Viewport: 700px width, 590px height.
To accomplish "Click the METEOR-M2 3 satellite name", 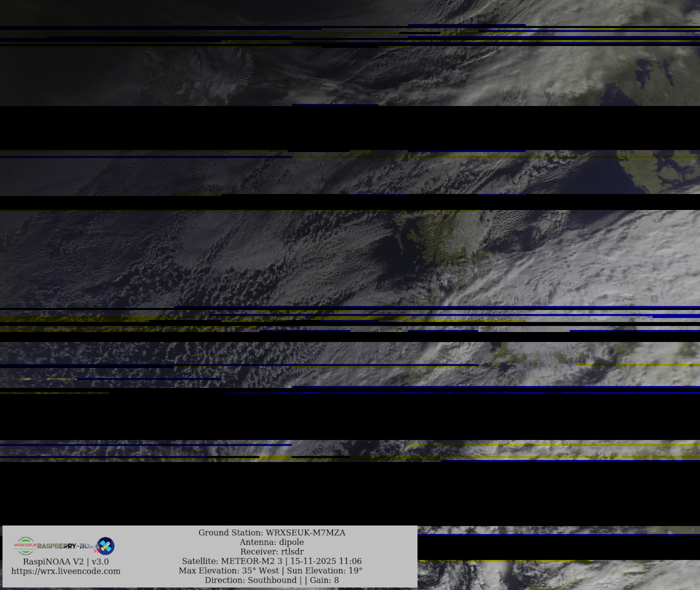I will pyautogui.click(x=251, y=561).
